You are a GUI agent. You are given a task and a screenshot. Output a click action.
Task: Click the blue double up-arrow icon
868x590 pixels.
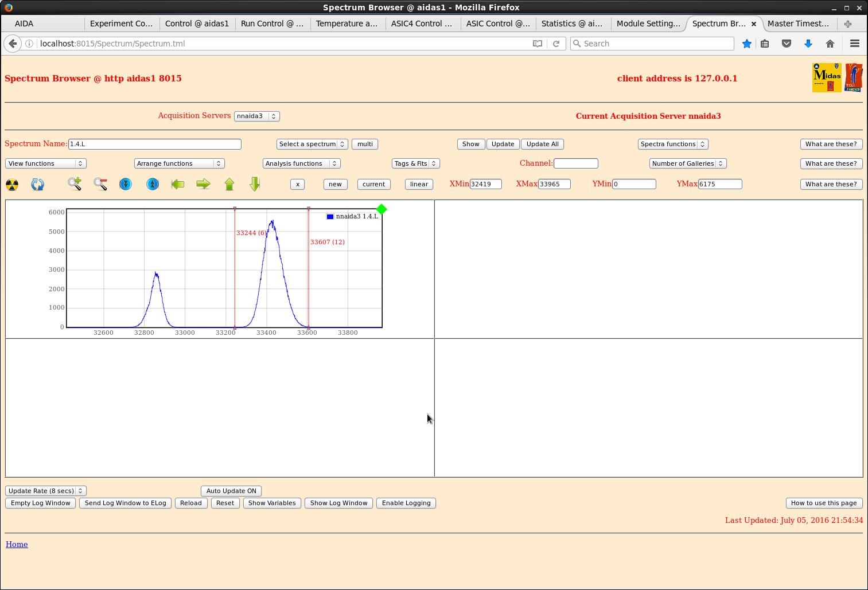153,184
